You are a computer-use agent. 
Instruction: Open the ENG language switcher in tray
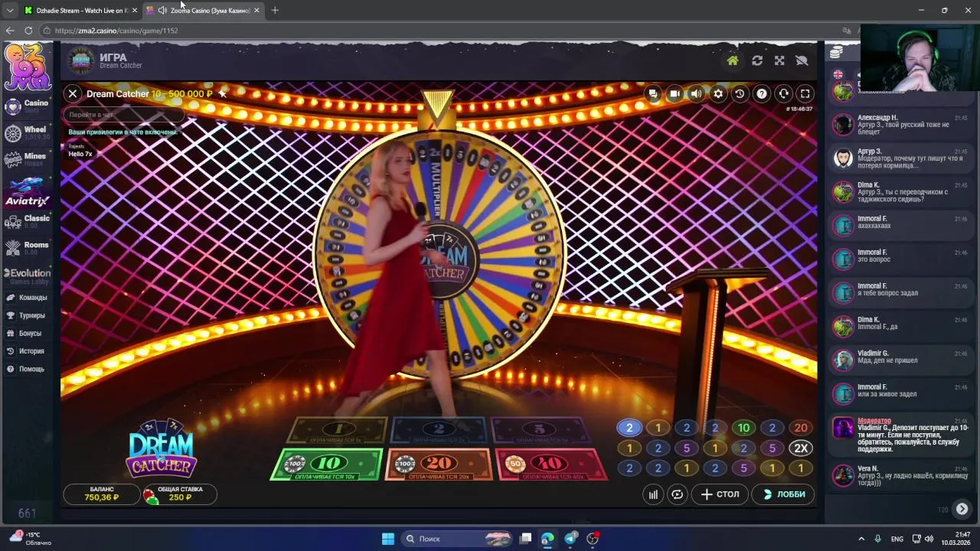point(897,539)
